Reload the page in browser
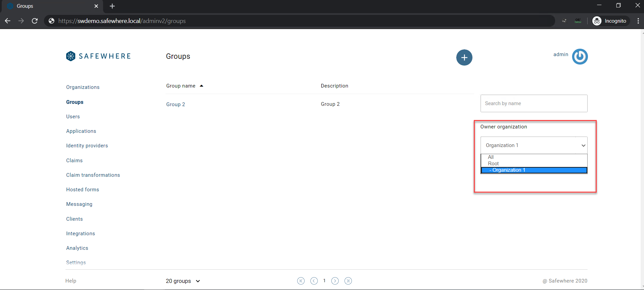Image resolution: width=644 pixels, height=290 pixels. (34, 21)
